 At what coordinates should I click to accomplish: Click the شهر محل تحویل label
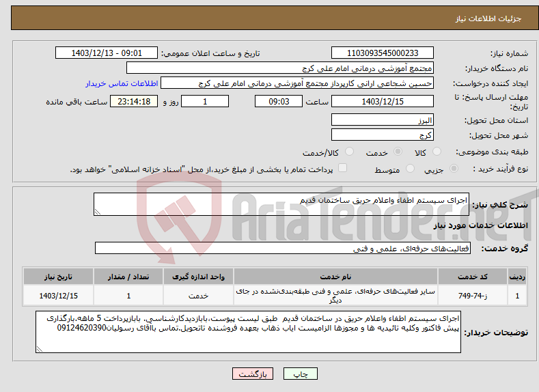tap(499, 135)
